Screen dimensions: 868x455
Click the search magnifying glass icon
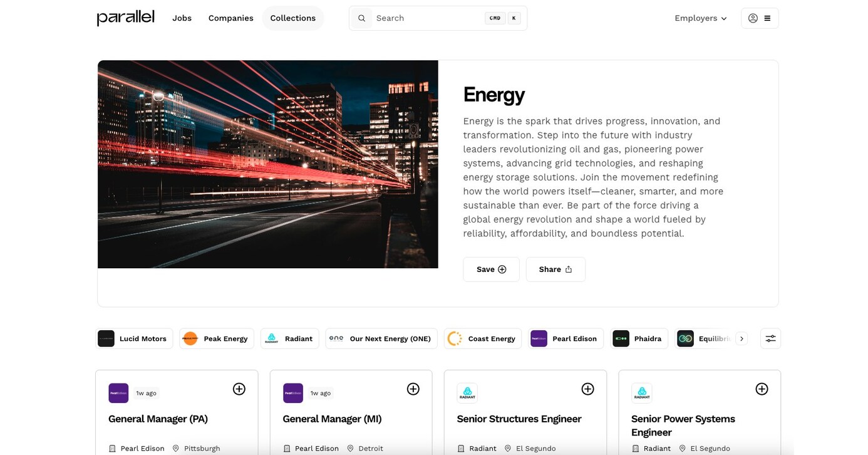[361, 18]
